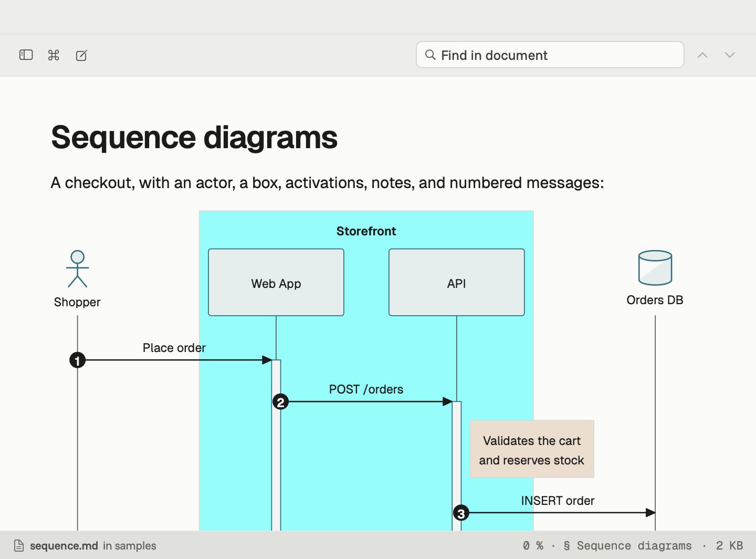
Task: Click the 2 KB file size
Action: point(729,546)
